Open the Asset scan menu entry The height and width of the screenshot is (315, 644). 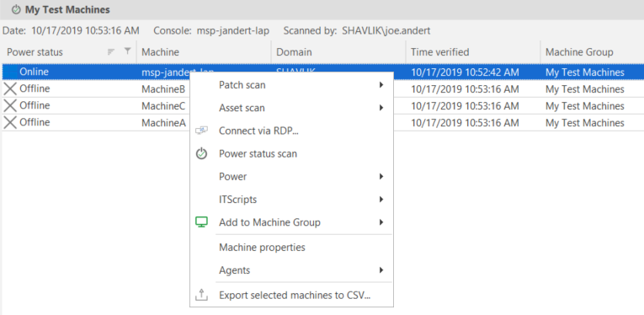(291, 108)
